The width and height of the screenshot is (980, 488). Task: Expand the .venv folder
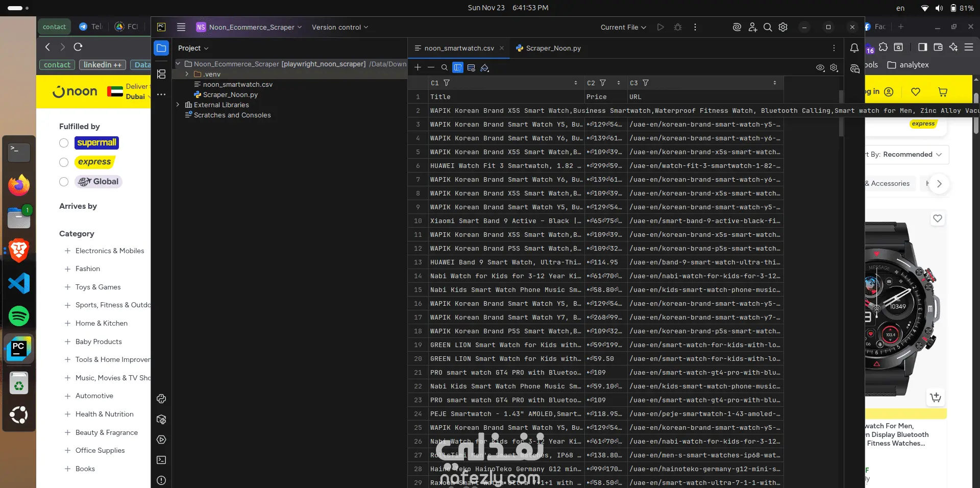tap(187, 74)
